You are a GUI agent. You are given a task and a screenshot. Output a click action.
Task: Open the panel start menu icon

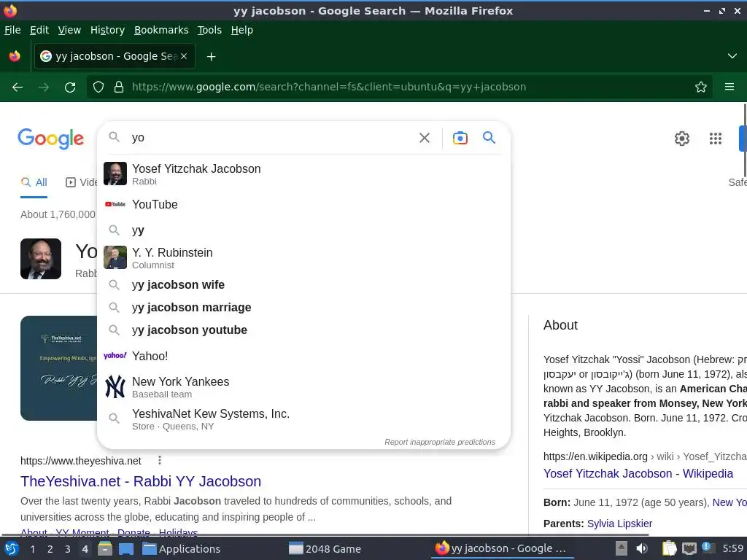(x=11, y=549)
